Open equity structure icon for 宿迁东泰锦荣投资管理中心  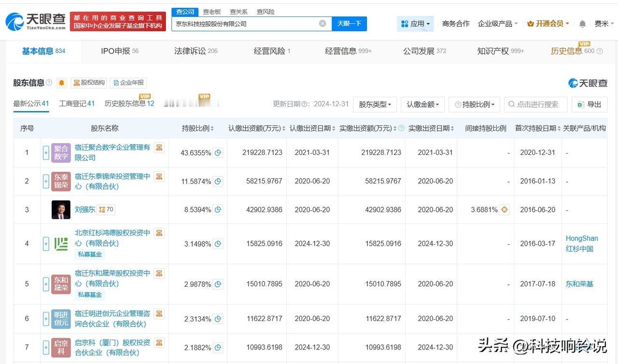point(159,177)
